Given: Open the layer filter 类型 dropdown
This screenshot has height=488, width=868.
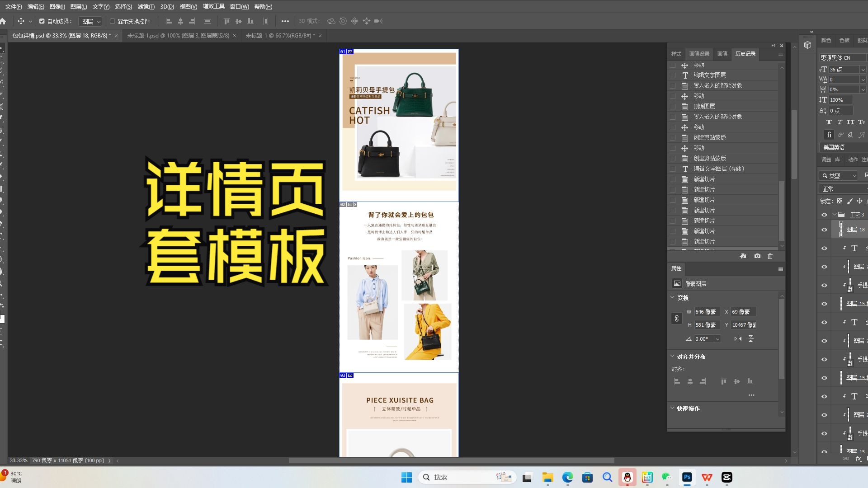Looking at the screenshot, I should 839,176.
